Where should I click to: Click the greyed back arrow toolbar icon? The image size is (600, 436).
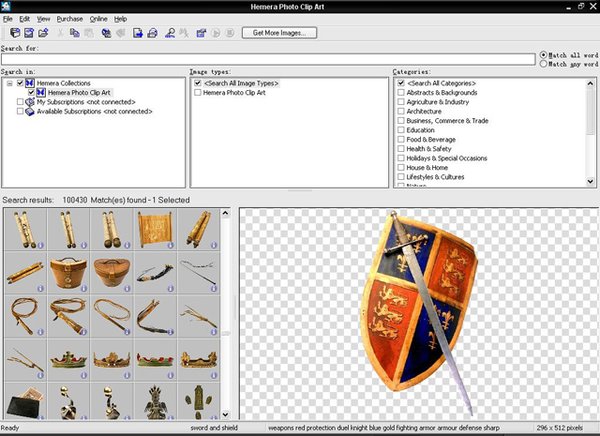121,33
